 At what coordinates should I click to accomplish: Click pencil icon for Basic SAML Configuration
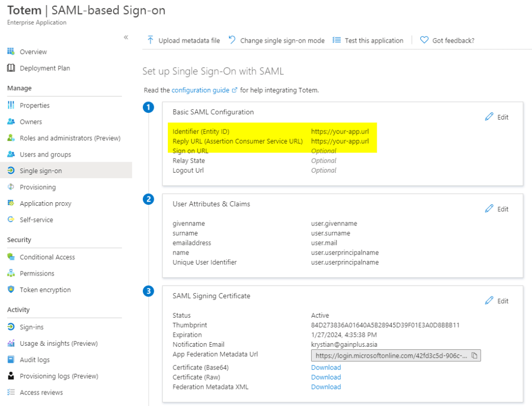click(x=489, y=117)
